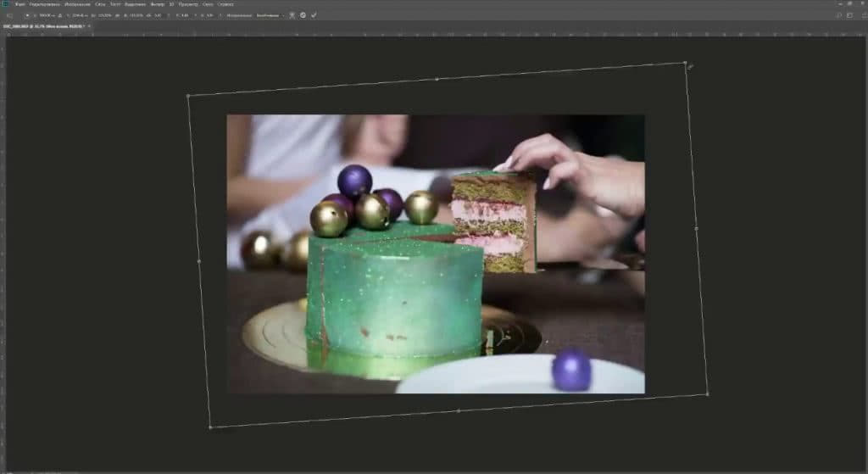Click the right-middle transform handle
868x474 pixels.
pyautogui.click(x=696, y=228)
